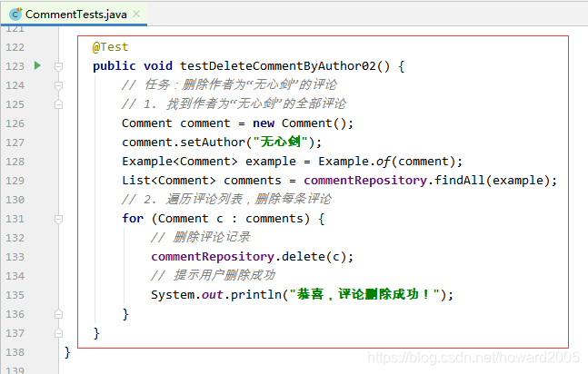The image size is (588, 374).
Task: Click the comment '// 提示用户删除成功'
Action: (213, 275)
